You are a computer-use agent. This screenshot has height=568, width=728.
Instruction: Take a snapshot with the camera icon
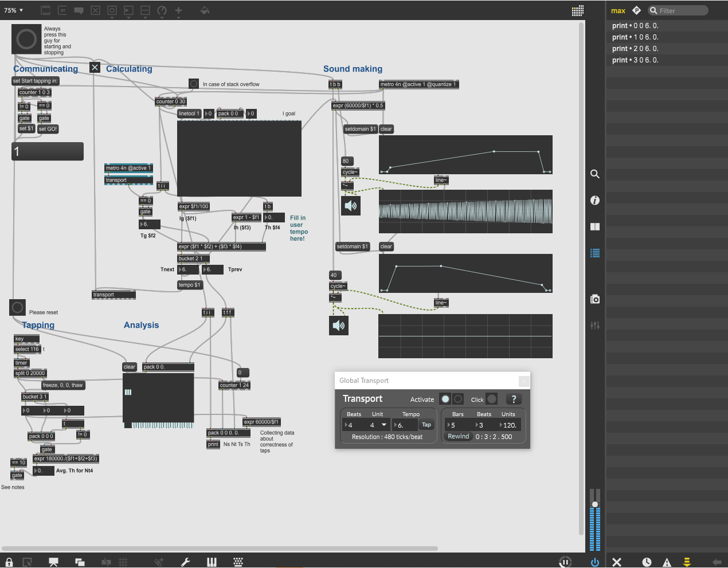595,299
